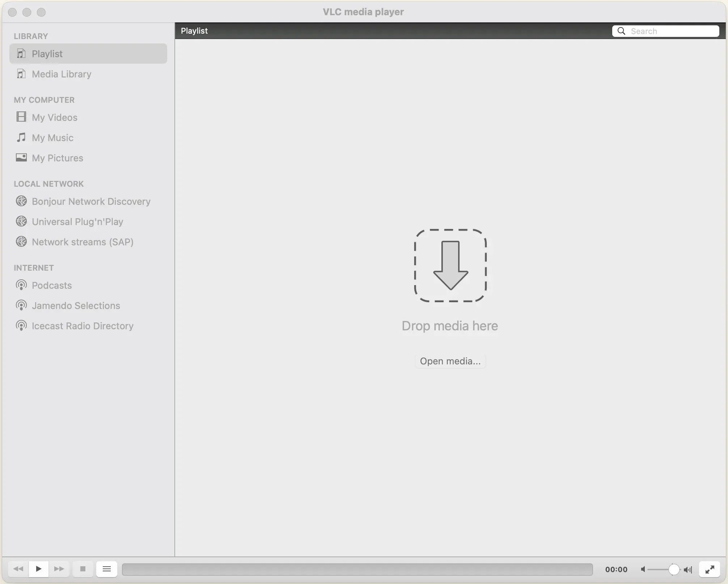Open My Videos in sidebar
Image resolution: width=728 pixels, height=584 pixels.
pos(88,117)
